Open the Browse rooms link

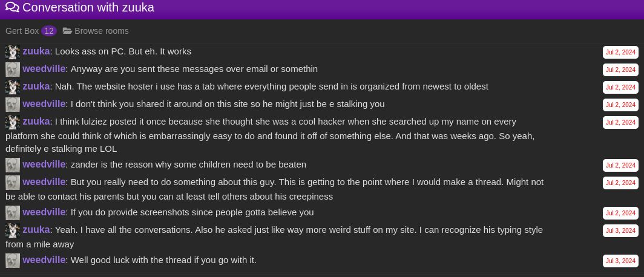point(101,31)
